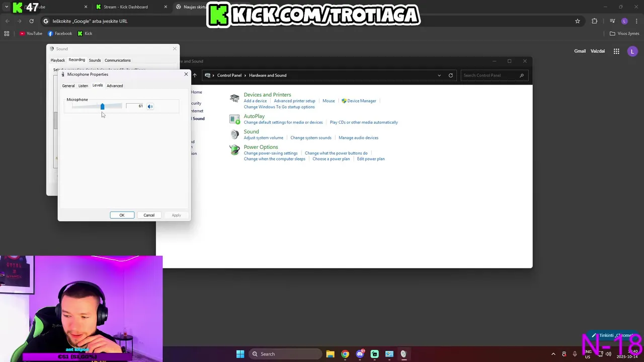Image resolution: width=644 pixels, height=362 pixels.
Task: Open Mouse settings link
Action: point(329,101)
